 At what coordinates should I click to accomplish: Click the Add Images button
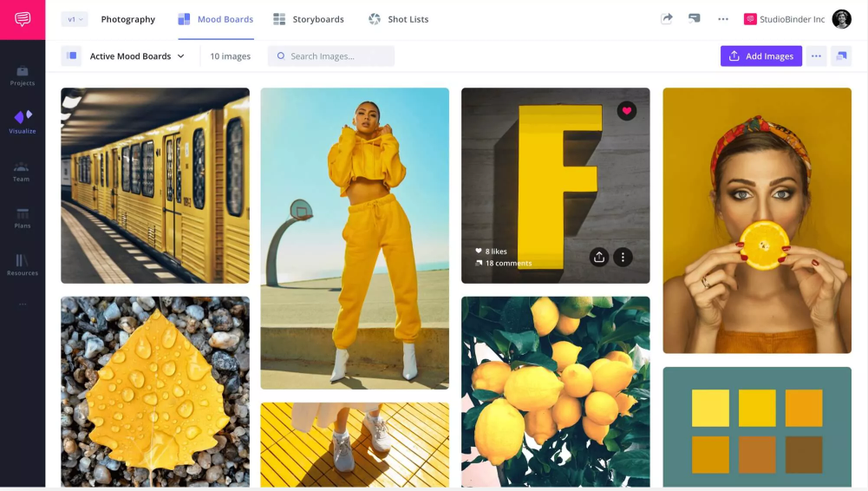pos(760,56)
